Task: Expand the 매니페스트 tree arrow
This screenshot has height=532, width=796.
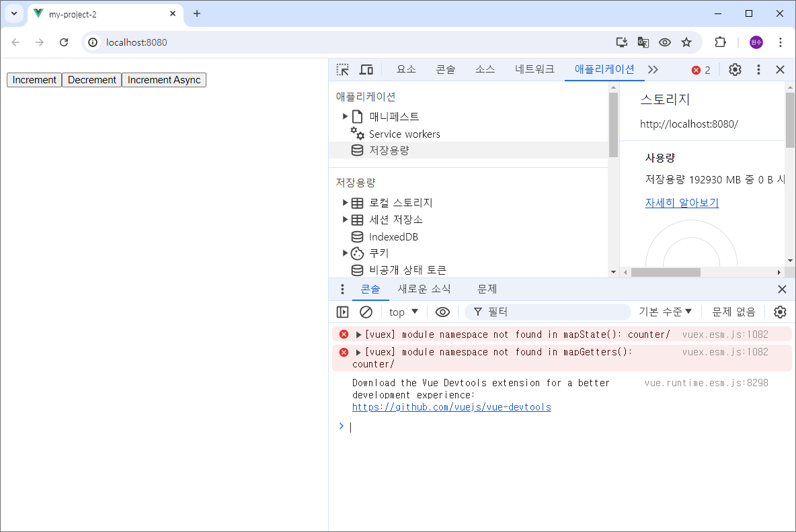Action: click(345, 117)
